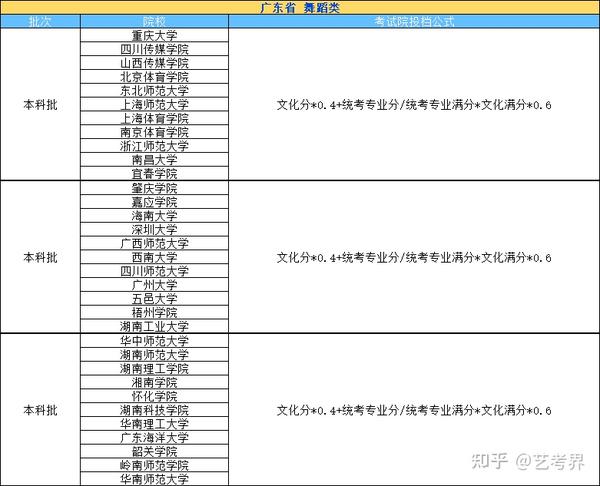Image resolution: width=600 pixels, height=486 pixels.
Task: Click the 院校 column header
Action: [154, 21]
